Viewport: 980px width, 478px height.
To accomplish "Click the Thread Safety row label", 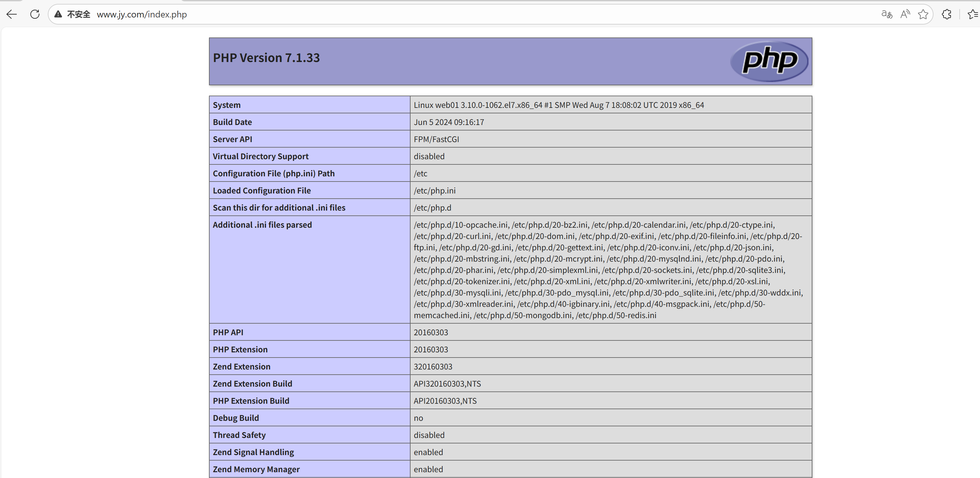I will 239,435.
